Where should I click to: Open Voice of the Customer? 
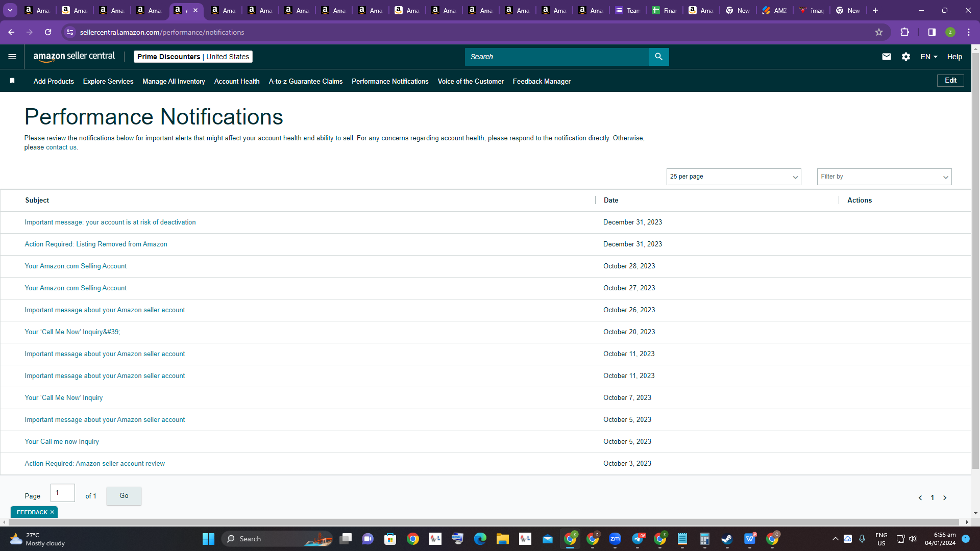coord(471,81)
